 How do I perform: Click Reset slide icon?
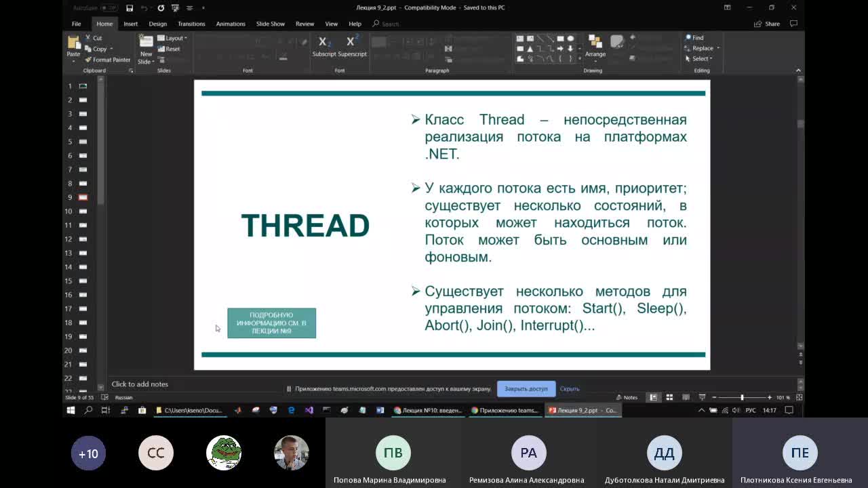tap(169, 49)
